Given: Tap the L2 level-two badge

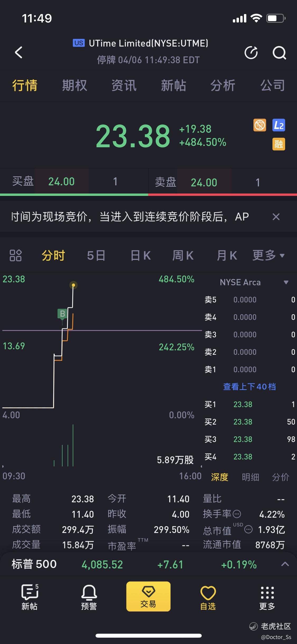Looking at the screenshot, I should pyautogui.click(x=279, y=125).
